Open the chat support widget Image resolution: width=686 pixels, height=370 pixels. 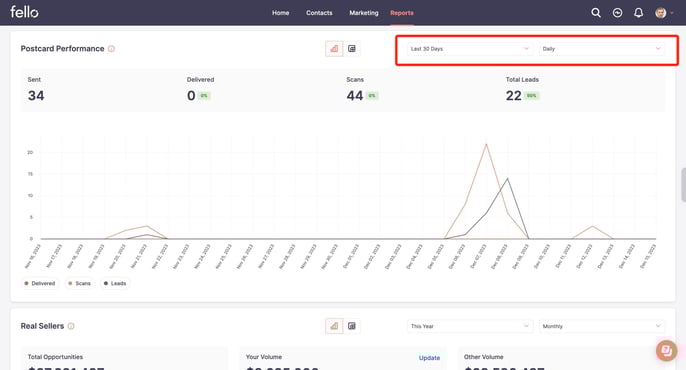tap(666, 350)
